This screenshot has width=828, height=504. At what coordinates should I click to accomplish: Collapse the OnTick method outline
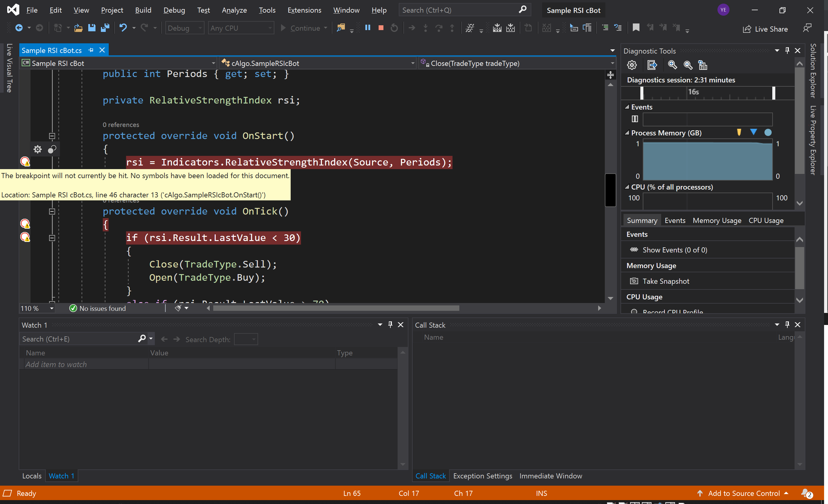(52, 212)
